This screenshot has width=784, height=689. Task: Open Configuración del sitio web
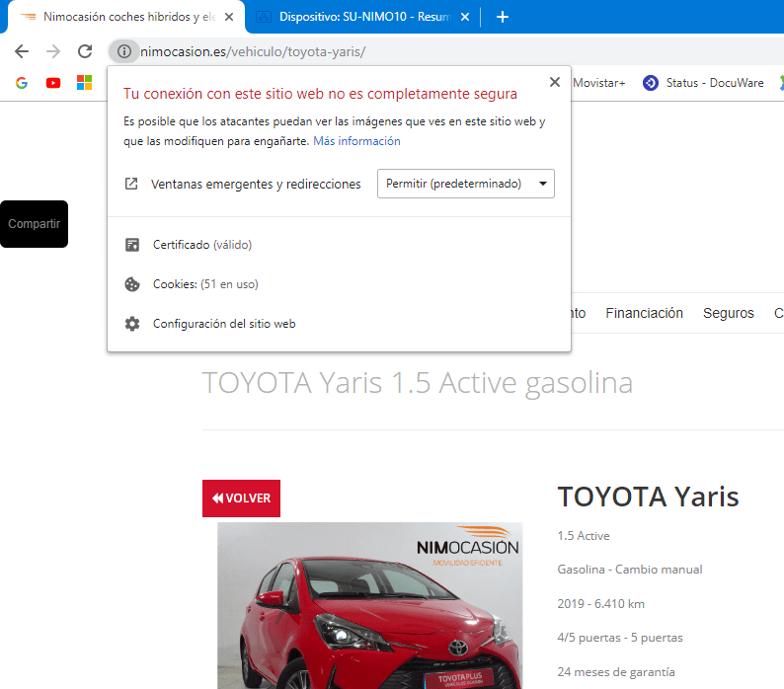point(224,324)
